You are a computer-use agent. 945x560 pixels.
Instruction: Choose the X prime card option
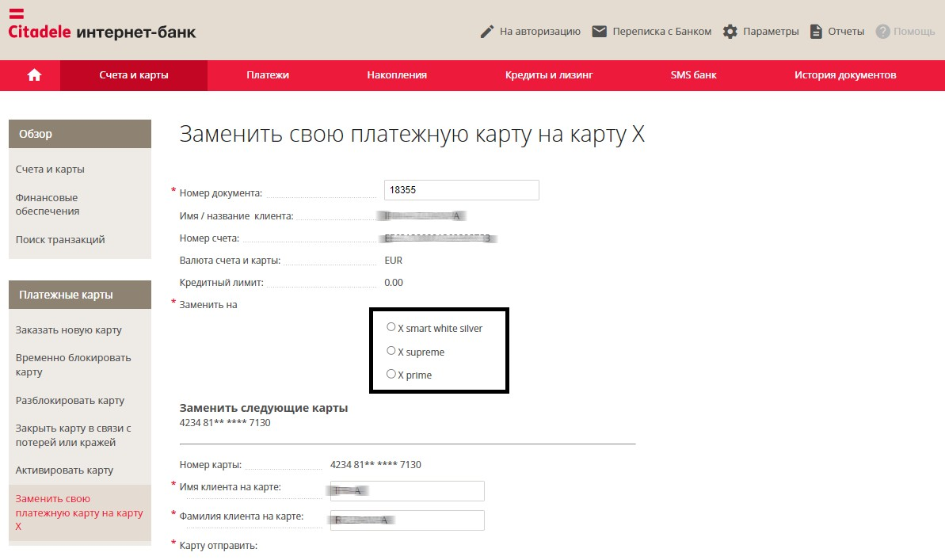click(x=391, y=374)
